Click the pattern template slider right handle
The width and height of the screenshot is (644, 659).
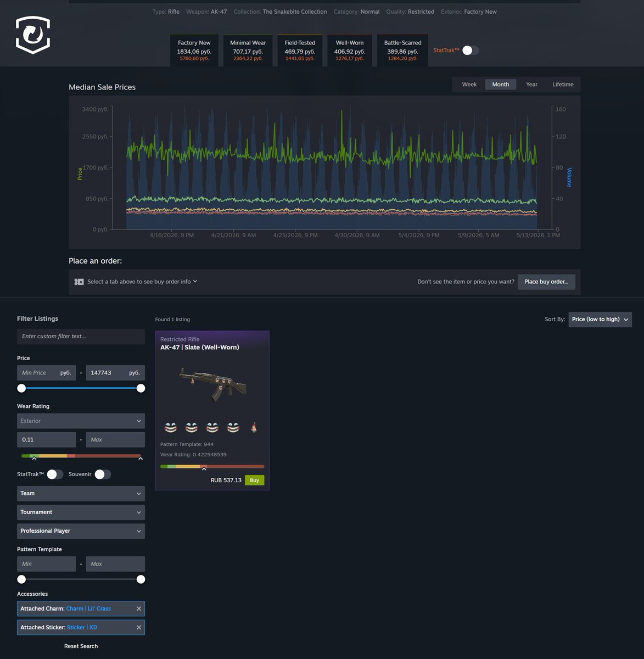tap(141, 579)
